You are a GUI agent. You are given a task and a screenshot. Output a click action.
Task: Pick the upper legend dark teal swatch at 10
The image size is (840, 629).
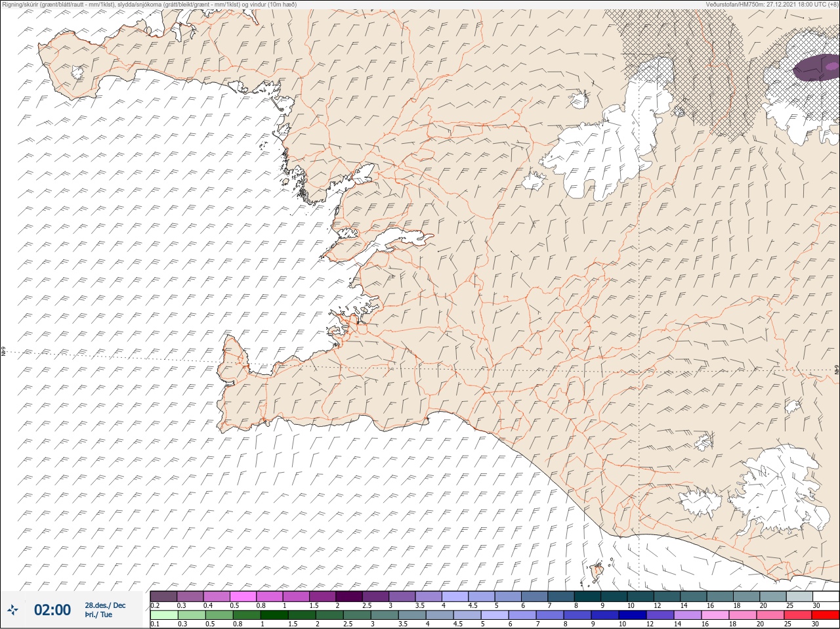click(640, 596)
